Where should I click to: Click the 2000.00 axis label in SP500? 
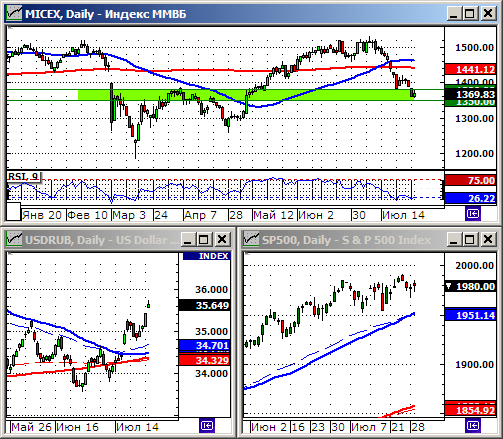coord(474,266)
